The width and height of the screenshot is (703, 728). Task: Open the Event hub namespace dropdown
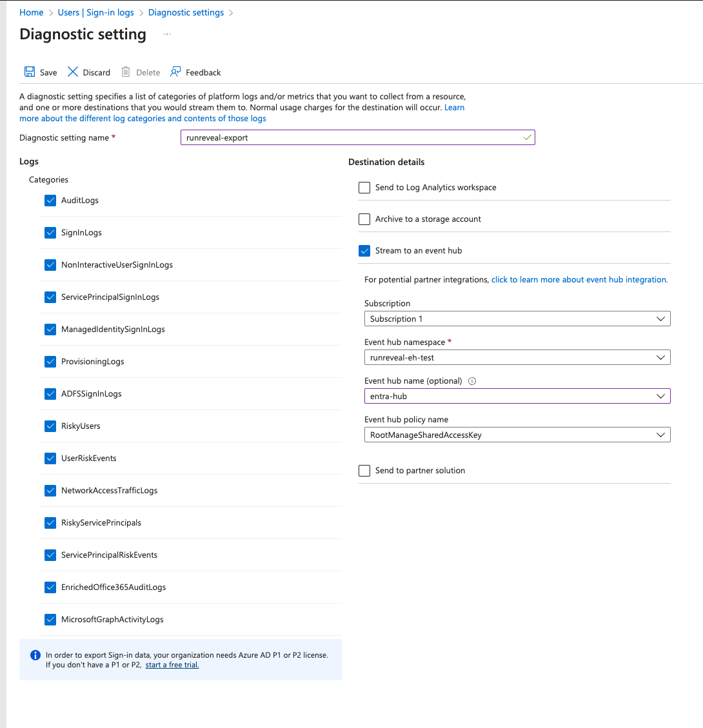517,357
